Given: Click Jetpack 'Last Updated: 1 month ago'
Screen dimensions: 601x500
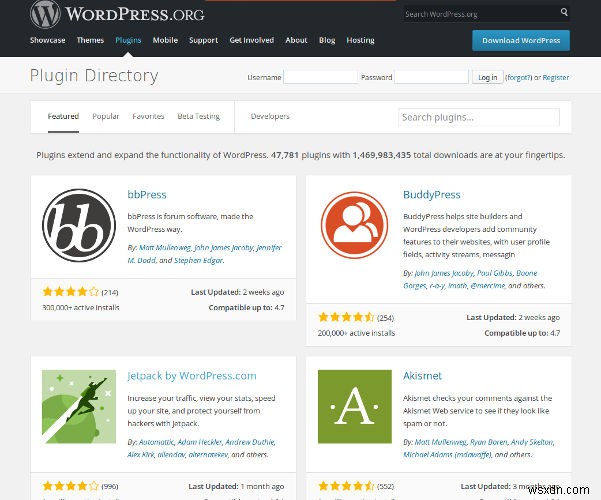Looking at the screenshot, I should coord(236,487).
